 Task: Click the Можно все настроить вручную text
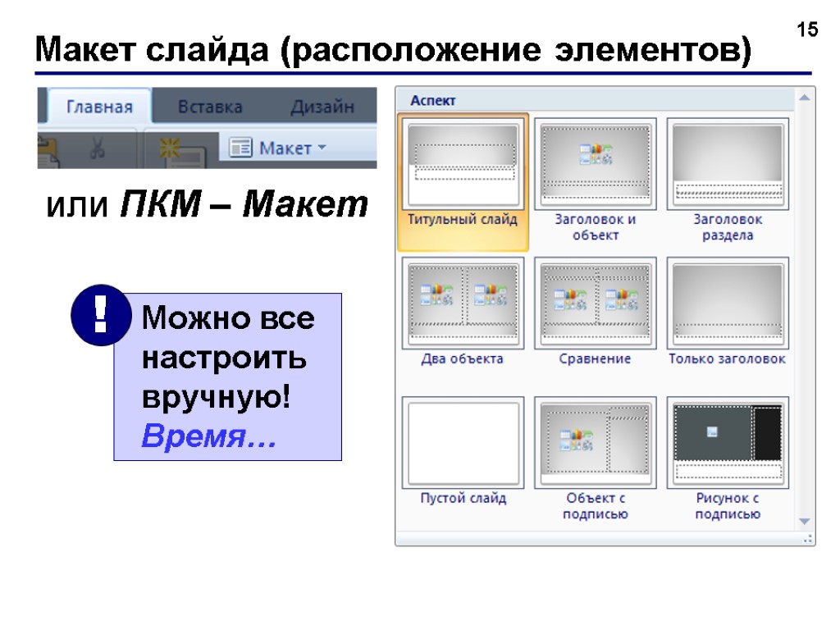[228, 357]
